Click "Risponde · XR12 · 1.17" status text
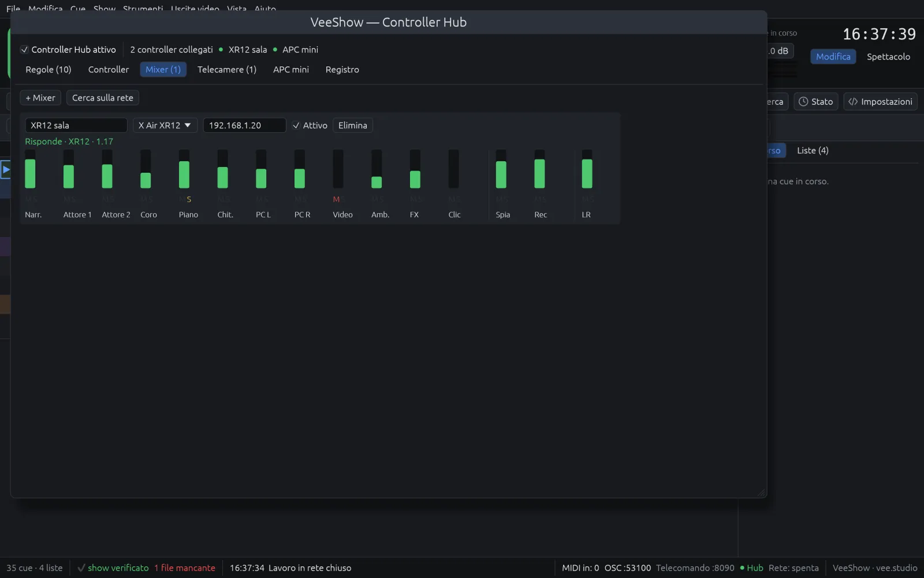 click(69, 142)
